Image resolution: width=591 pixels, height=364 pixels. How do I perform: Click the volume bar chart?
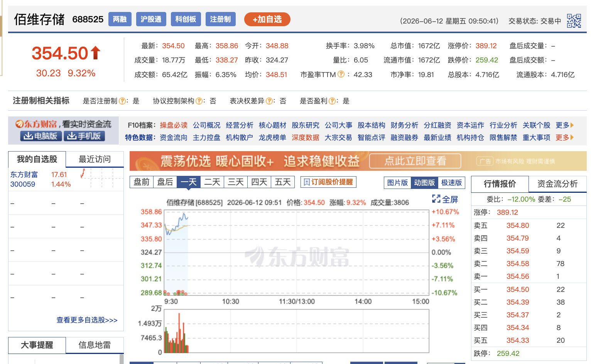coord(297,331)
